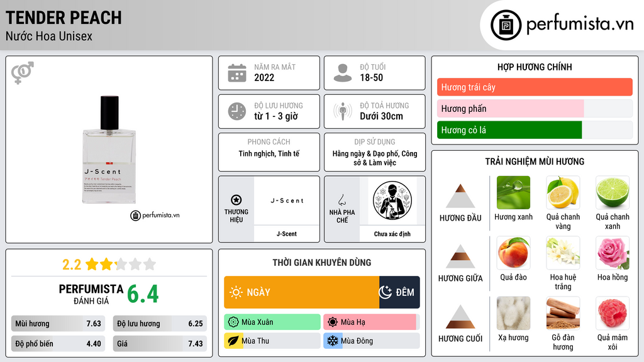644x362 pixels.
Task: Click the unisex gender symbol icon
Action: 23,73
